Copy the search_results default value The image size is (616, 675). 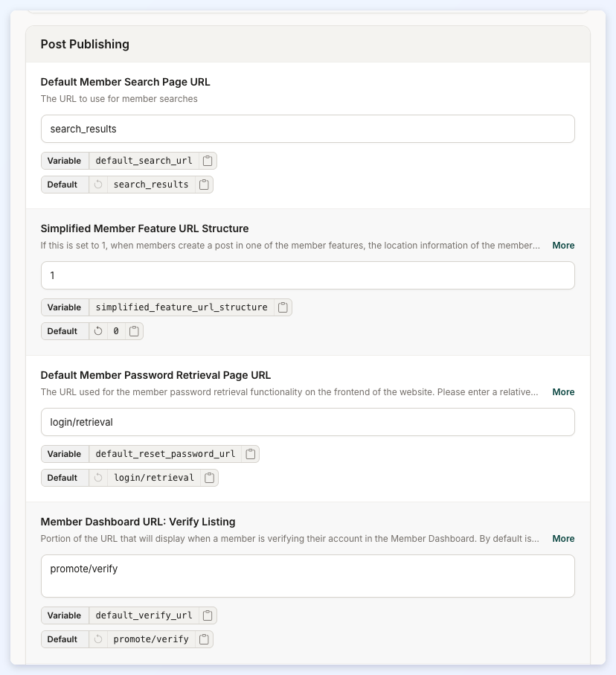204,185
